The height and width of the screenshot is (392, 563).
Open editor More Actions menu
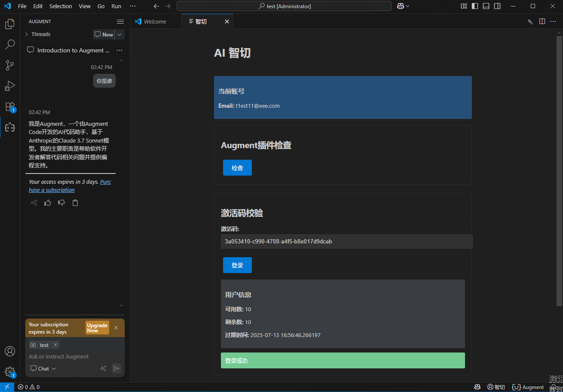(x=553, y=21)
